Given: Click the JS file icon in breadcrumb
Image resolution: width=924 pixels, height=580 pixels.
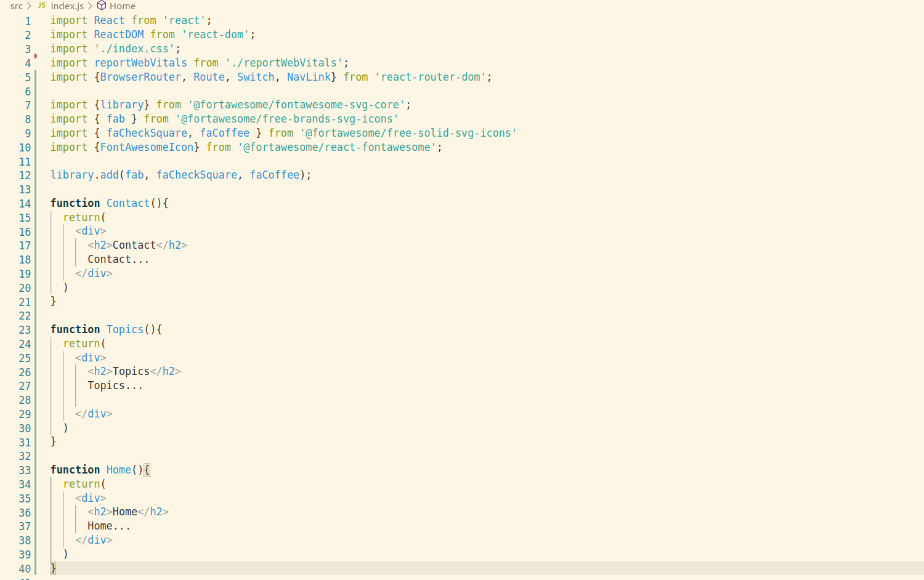Looking at the screenshot, I should point(42,6).
